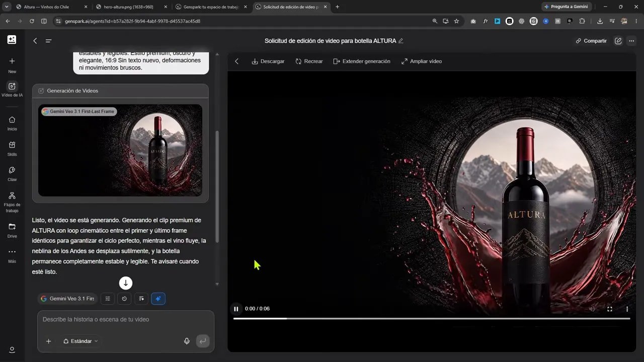Send the prompt with the enter-arrow button
Screen dimensions: 644x362
[202, 341]
